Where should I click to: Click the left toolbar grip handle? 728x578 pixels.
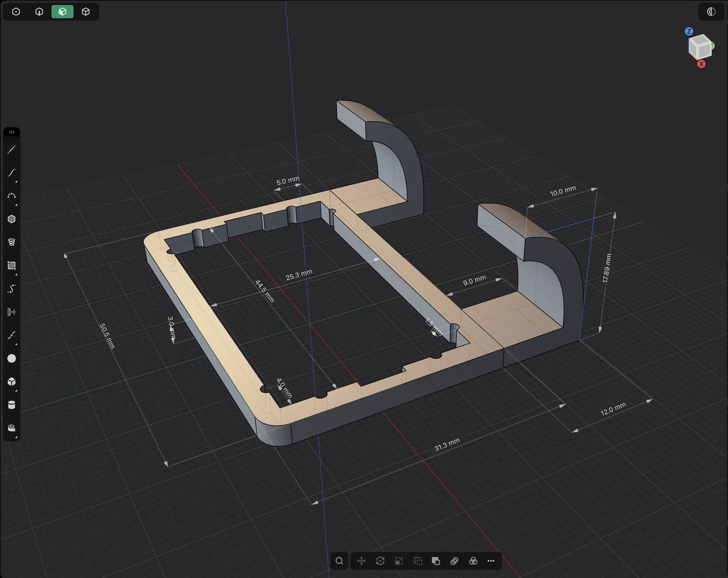[x=12, y=132]
